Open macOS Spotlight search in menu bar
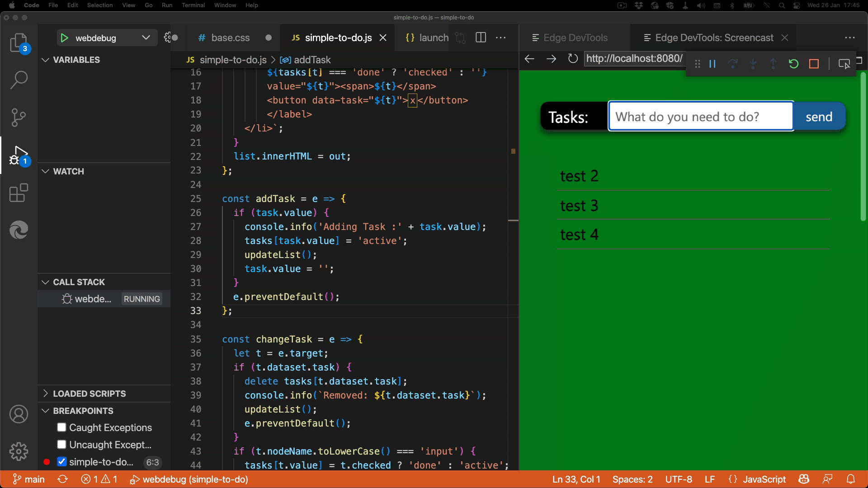Screen dimensions: 868x488 click(x=782, y=5)
